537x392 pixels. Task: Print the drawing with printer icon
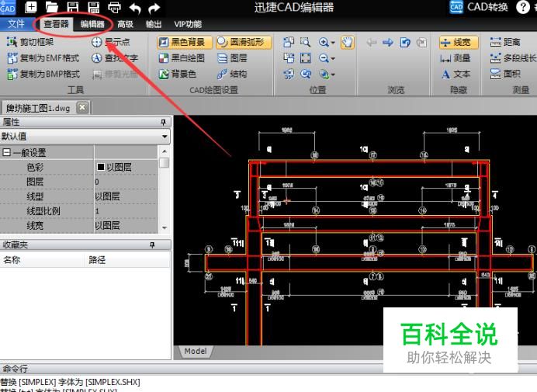pyautogui.click(x=114, y=8)
